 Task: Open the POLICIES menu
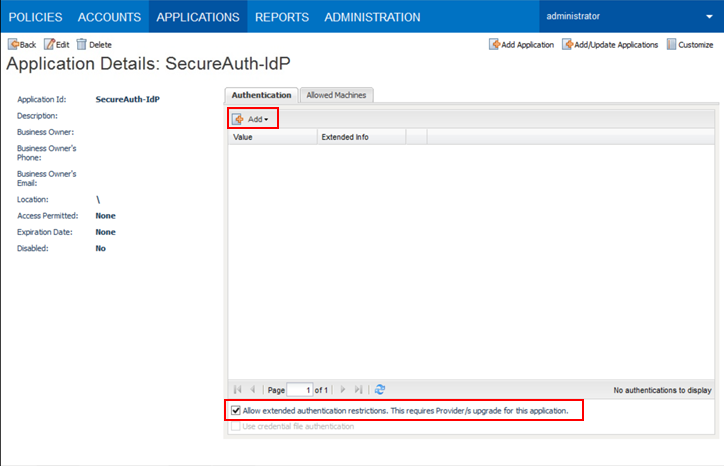35,17
